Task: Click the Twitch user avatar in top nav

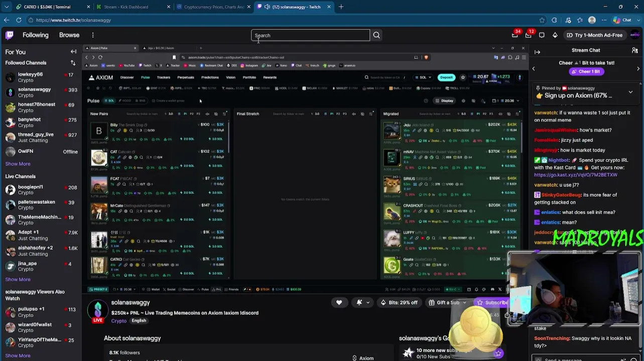Action: coord(634,35)
